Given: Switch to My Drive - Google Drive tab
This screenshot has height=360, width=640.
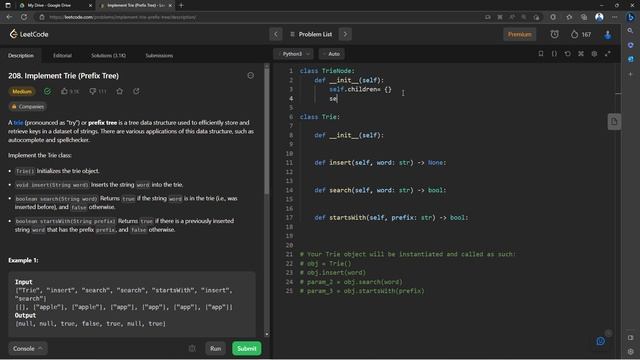Looking at the screenshot, I should [x=49, y=5].
